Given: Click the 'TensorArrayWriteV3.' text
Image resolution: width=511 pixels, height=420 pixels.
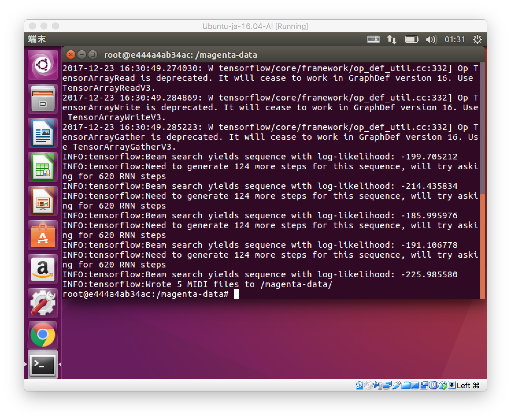Looking at the screenshot, I should (117, 117).
